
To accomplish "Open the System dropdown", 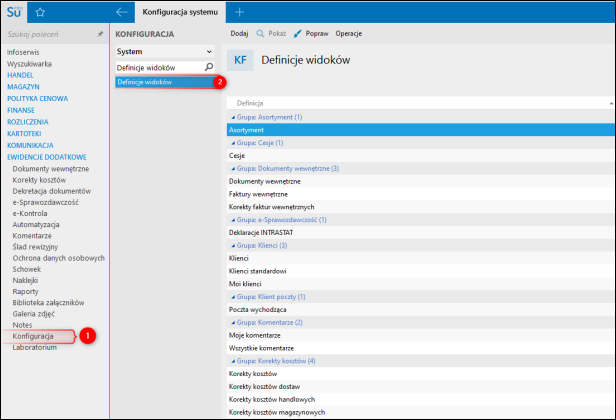I will [164, 50].
